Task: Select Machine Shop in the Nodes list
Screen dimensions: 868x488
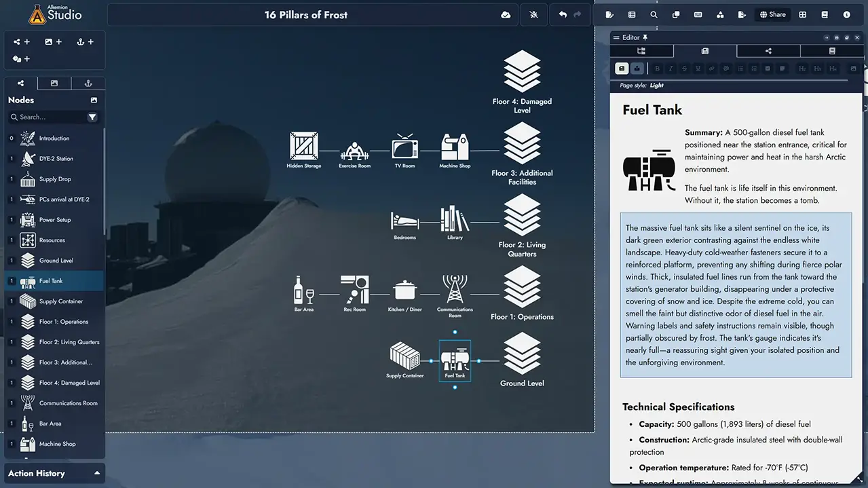Action: tap(54, 444)
